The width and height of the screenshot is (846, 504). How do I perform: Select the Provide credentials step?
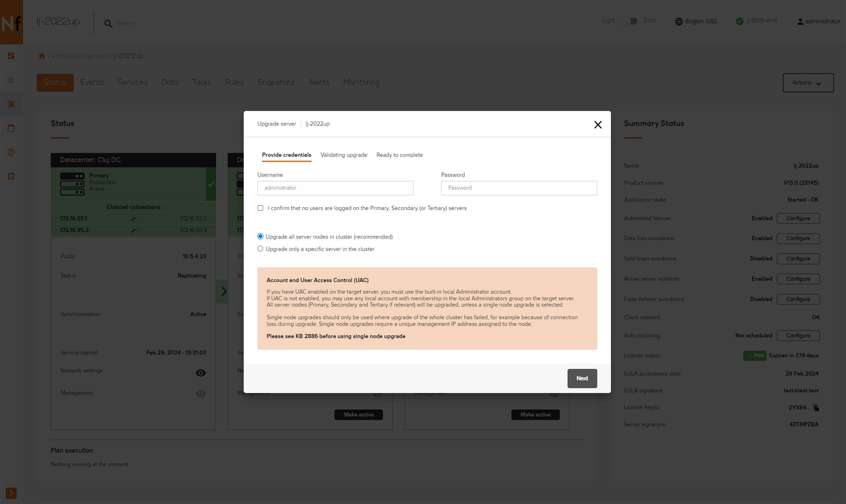tap(287, 155)
